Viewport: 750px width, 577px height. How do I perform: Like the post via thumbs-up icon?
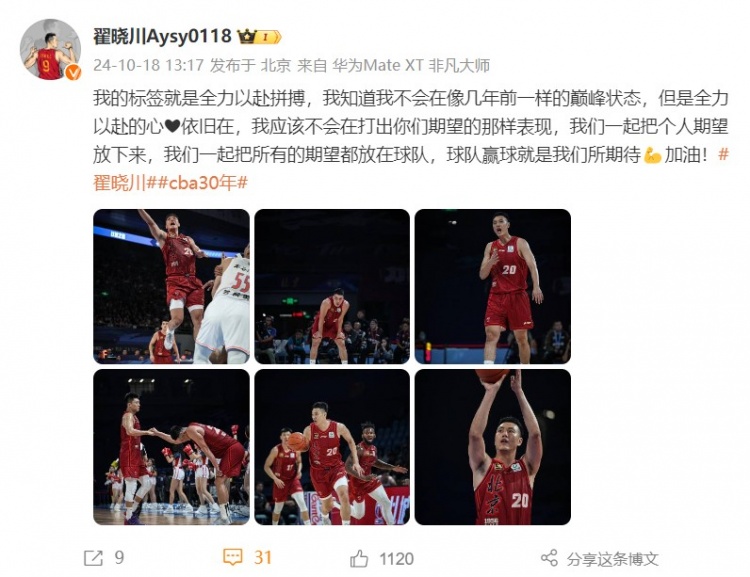click(x=359, y=558)
